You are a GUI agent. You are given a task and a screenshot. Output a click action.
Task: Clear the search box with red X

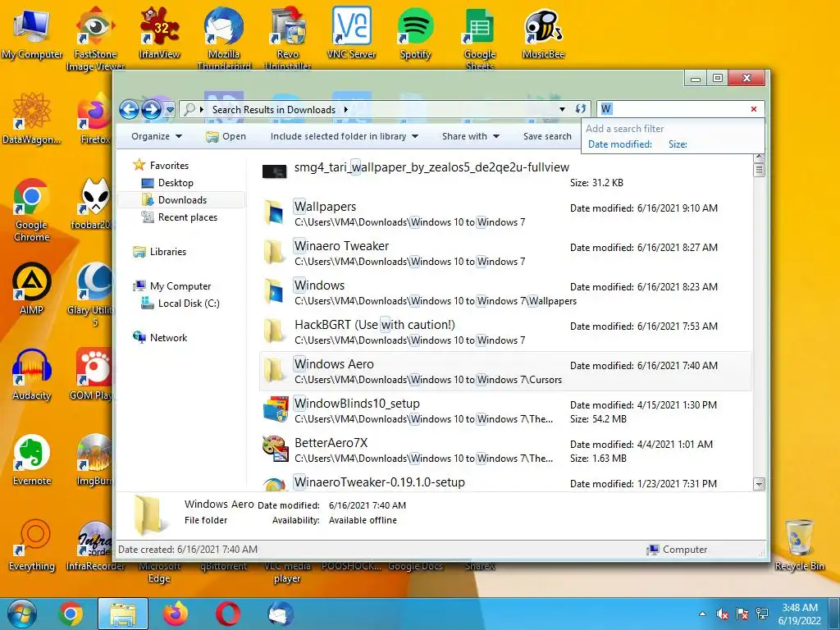click(x=754, y=109)
